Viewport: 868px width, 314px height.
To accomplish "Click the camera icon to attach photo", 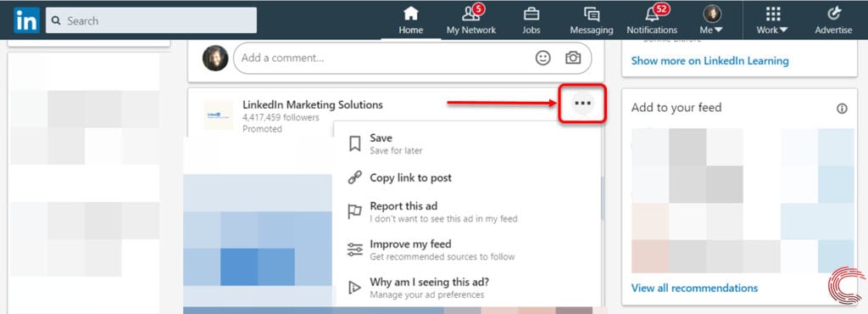I will [x=573, y=58].
